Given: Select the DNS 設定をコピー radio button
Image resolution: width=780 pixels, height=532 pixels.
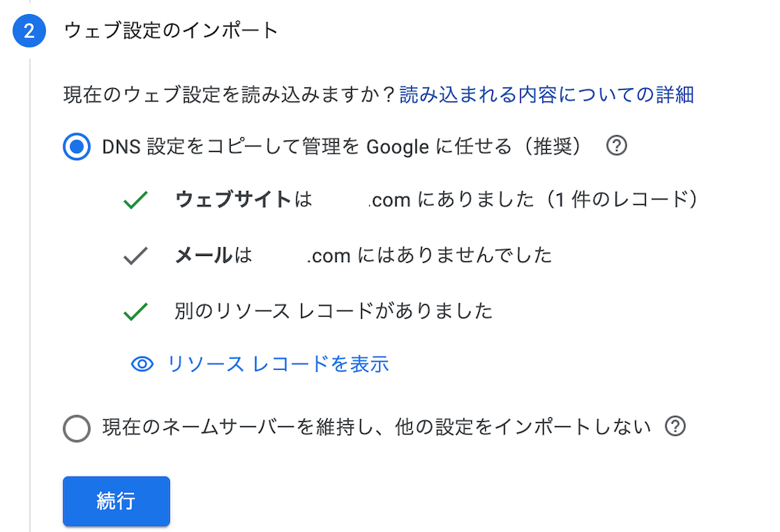Looking at the screenshot, I should pyautogui.click(x=76, y=147).
